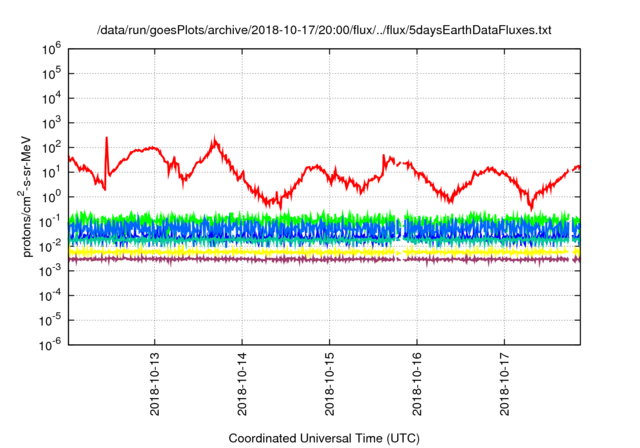640x448 pixels.
Task: Select the 10^2 y-axis label
Action: click(51, 148)
